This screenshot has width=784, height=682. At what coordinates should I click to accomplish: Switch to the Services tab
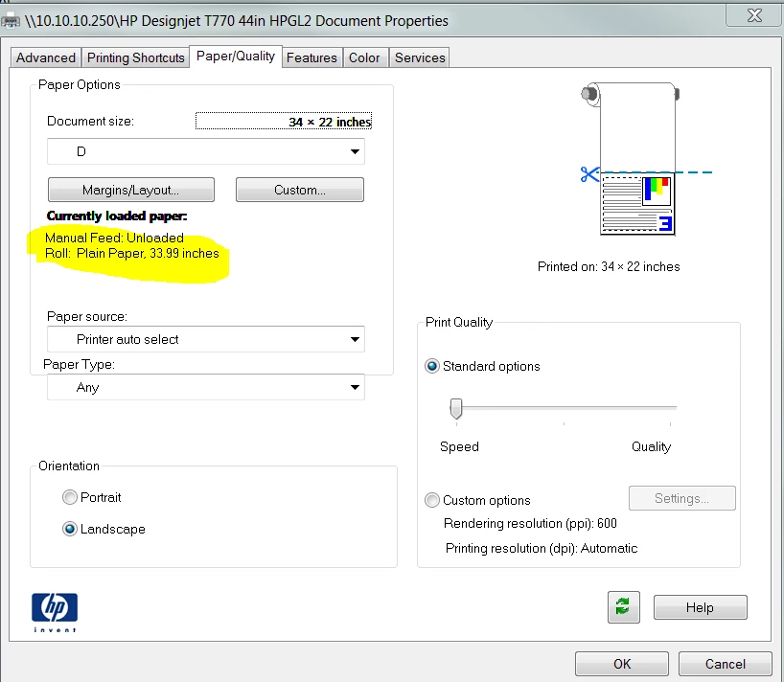pyautogui.click(x=420, y=58)
